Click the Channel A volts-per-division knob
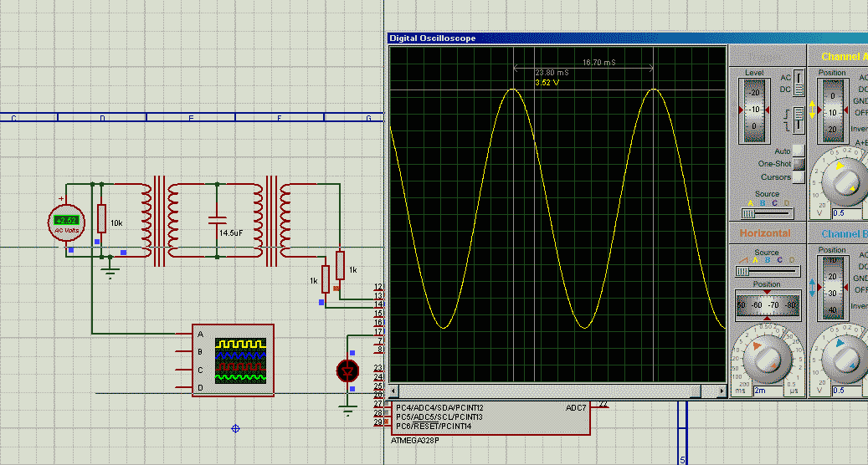This screenshot has height=465, width=868. click(846, 181)
